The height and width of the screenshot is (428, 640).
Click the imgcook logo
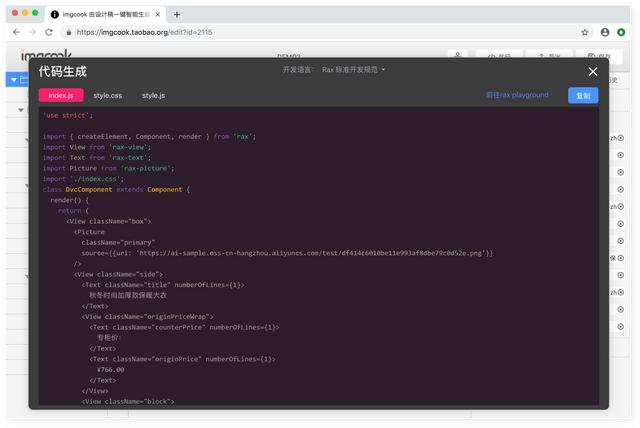tap(40, 56)
